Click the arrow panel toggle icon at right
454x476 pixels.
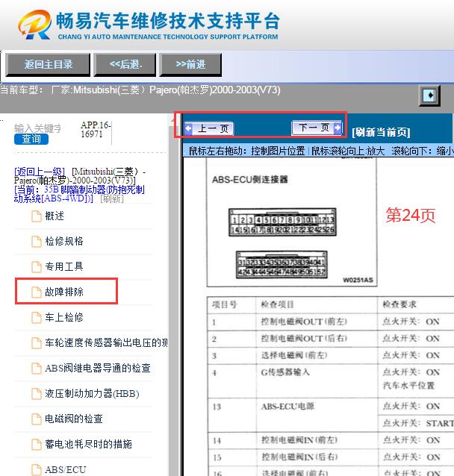[429, 95]
